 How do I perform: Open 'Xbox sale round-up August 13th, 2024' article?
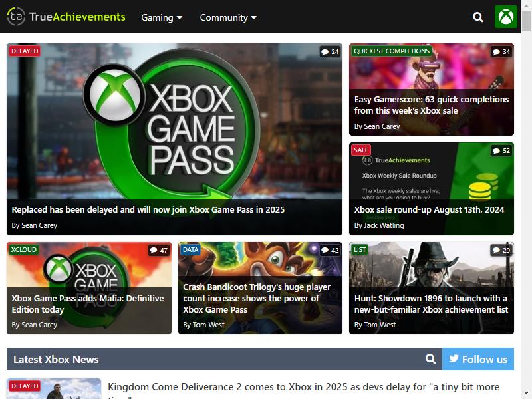(429, 209)
